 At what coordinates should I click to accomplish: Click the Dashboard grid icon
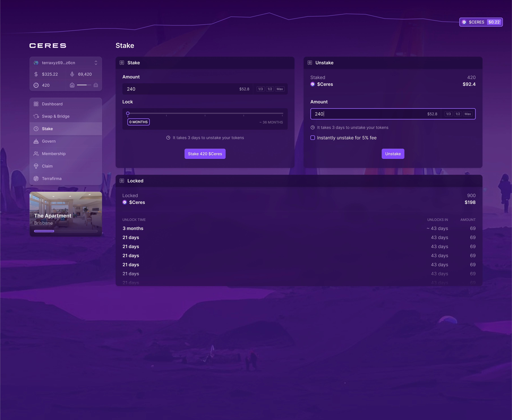(36, 104)
